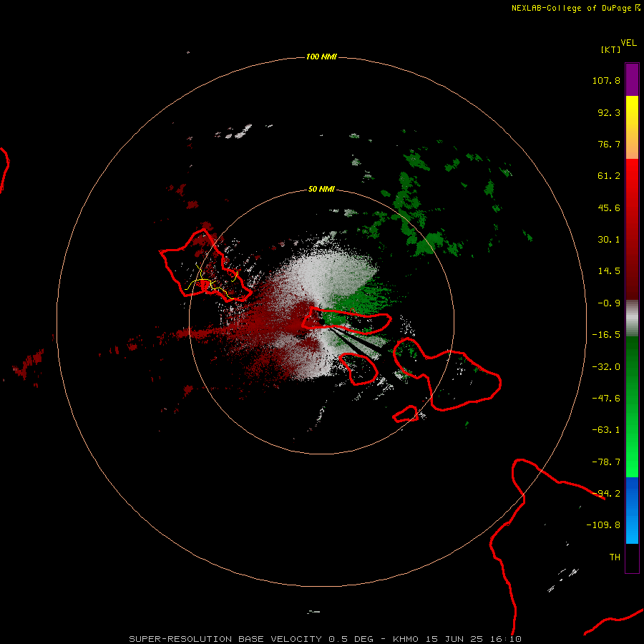Click the VEL legend title
The image size is (644, 644).
[x=629, y=43]
